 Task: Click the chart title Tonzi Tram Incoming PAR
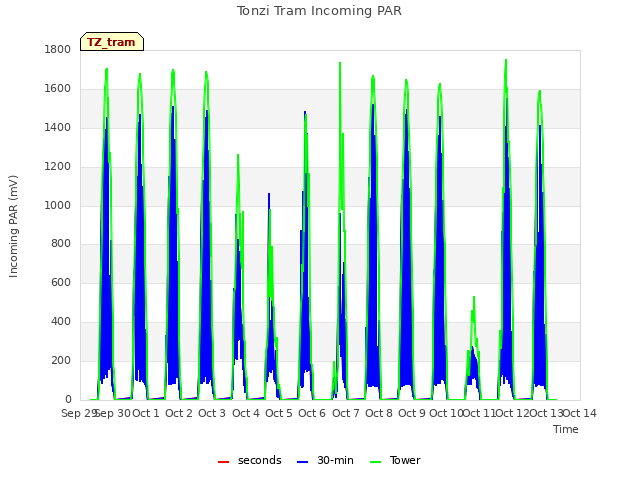[319, 11]
